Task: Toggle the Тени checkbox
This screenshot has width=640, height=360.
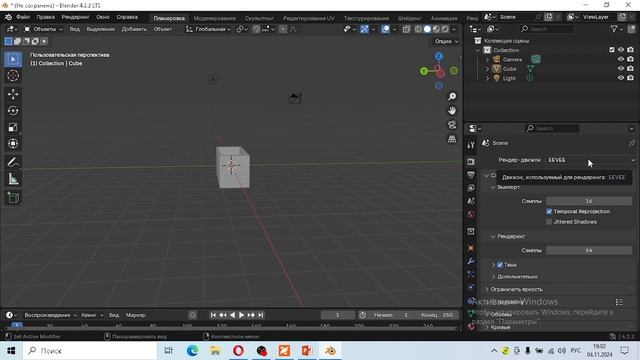Action: pyautogui.click(x=500, y=265)
